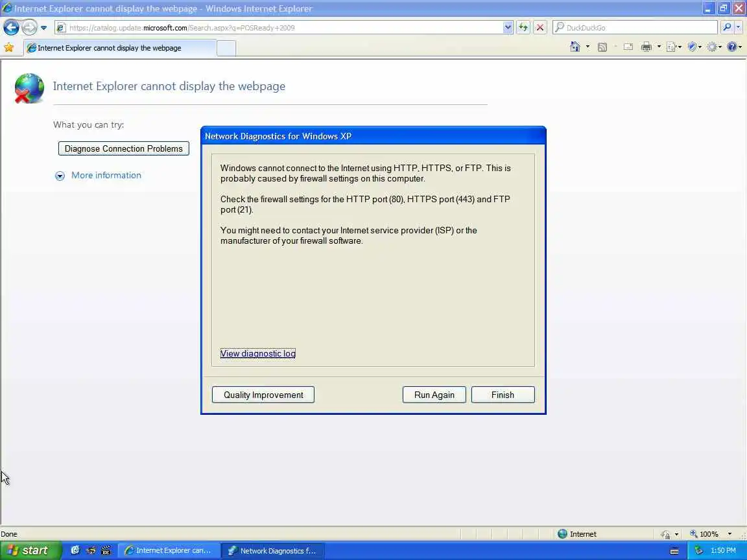The image size is (747, 560).
Task: Open the Safety shield menu
Action: point(694,47)
